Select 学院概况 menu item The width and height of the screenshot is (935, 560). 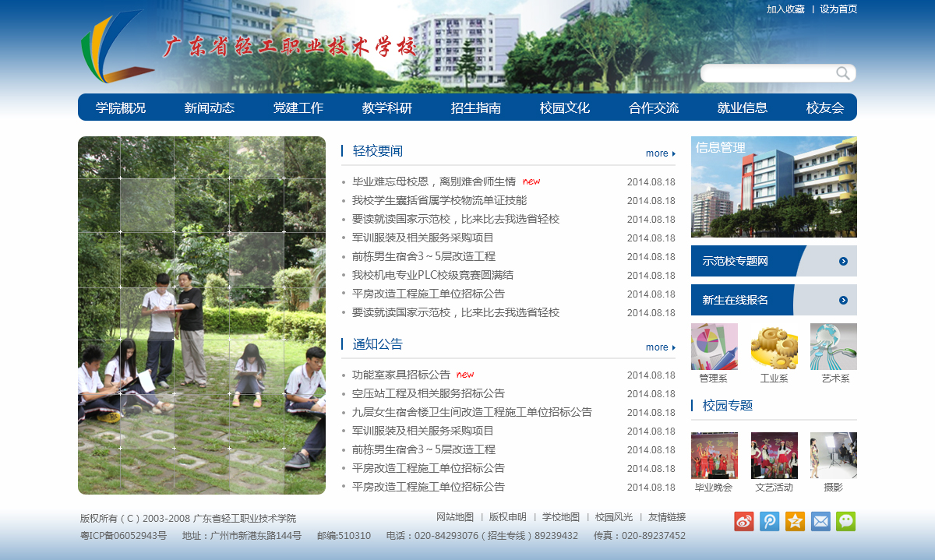[121, 107]
